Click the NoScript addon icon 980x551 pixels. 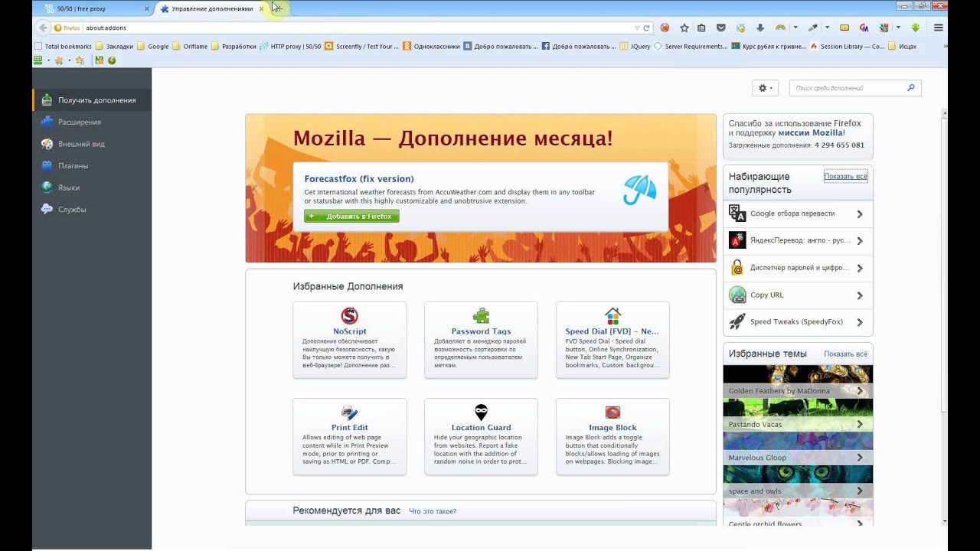[350, 315]
